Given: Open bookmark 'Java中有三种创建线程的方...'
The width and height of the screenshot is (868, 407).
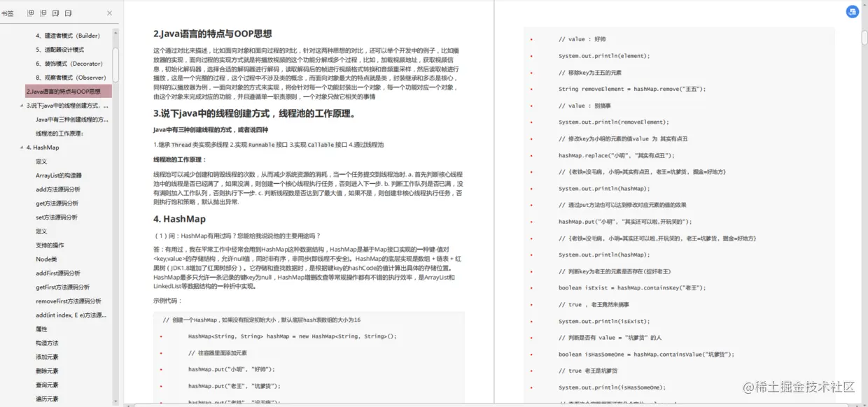Looking at the screenshot, I should coord(72,120).
